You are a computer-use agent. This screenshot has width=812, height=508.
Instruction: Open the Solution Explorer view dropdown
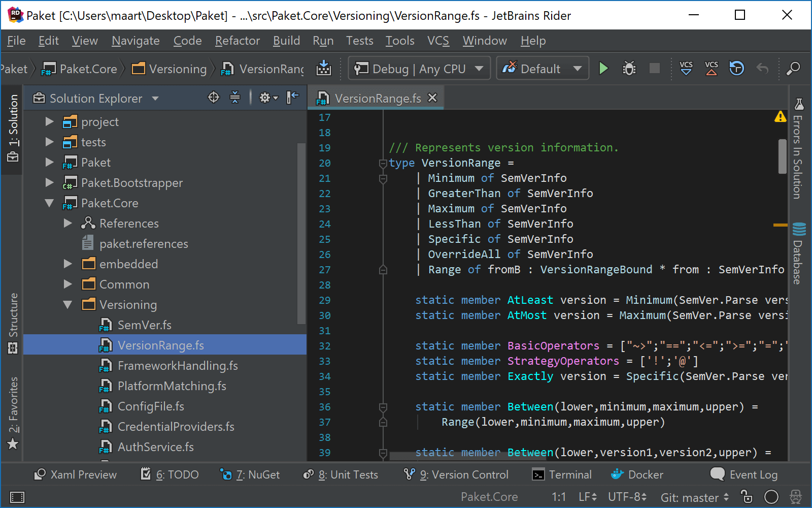point(155,98)
